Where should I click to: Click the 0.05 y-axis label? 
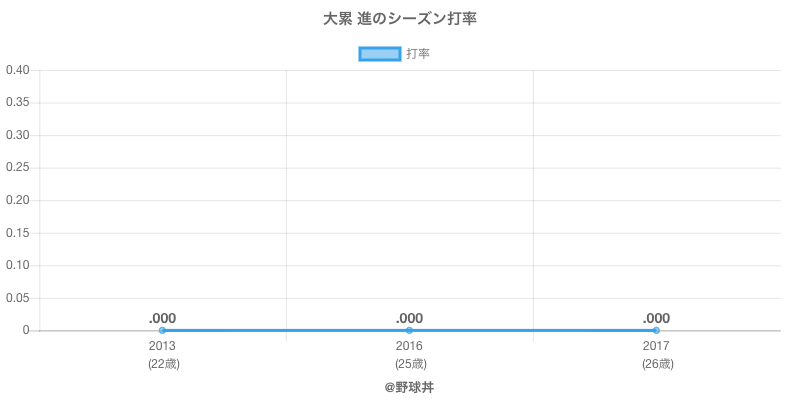click(17, 298)
